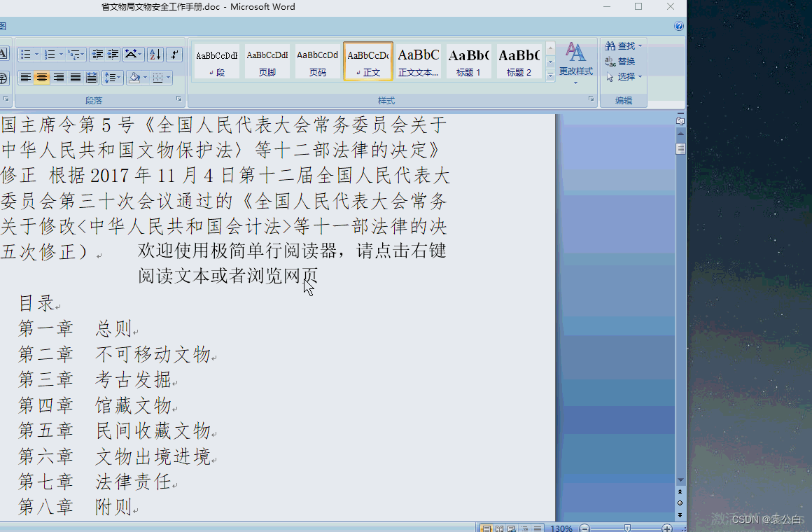Apply justify alignment to the paragraph
The image size is (812, 532).
tap(75, 78)
